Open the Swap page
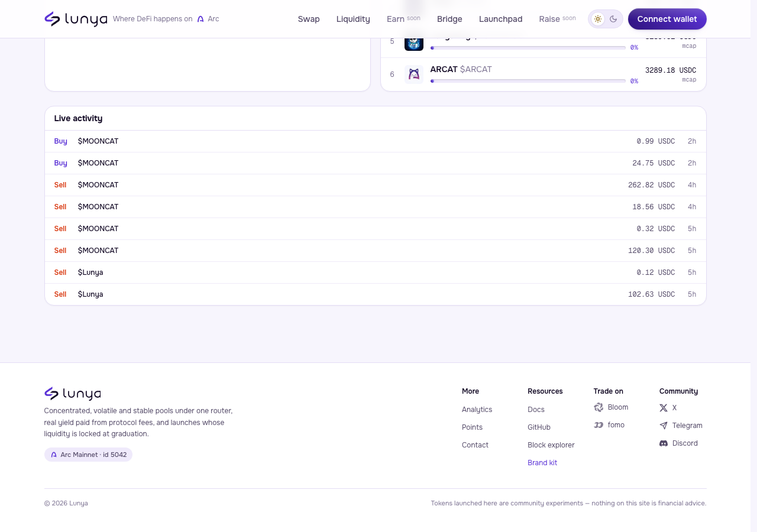Screen dimensions: 757x532 309,19
